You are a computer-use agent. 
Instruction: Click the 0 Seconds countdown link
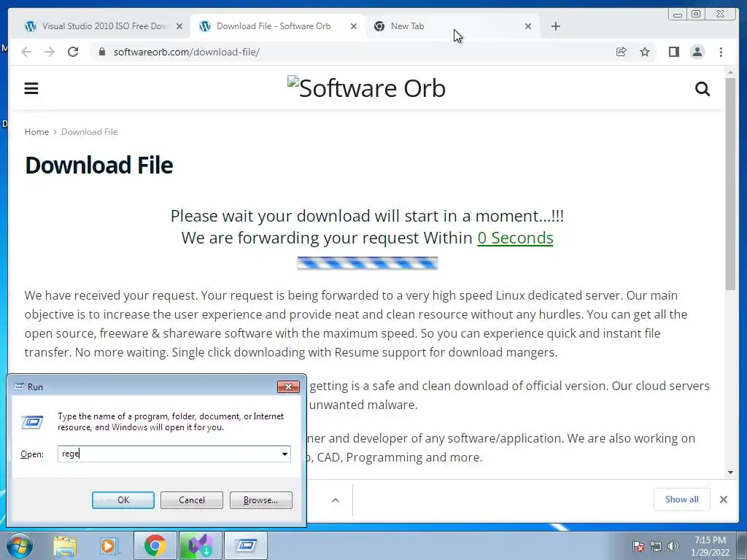[x=516, y=238]
